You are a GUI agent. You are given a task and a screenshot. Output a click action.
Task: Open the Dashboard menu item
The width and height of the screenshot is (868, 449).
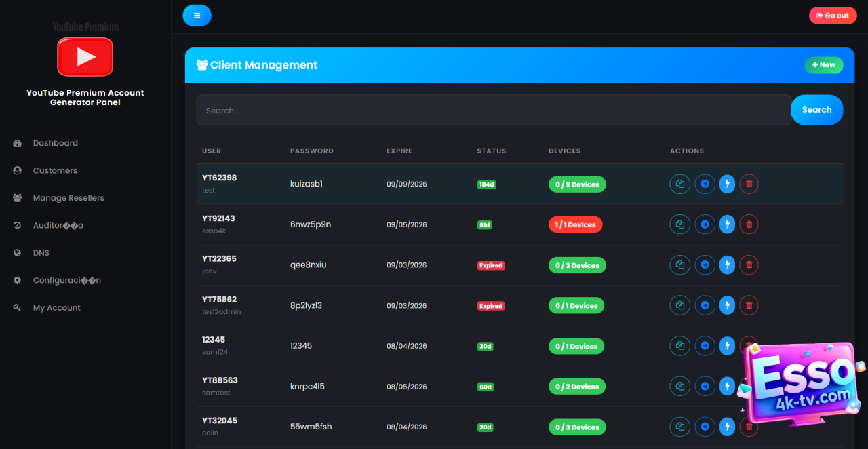tap(55, 143)
